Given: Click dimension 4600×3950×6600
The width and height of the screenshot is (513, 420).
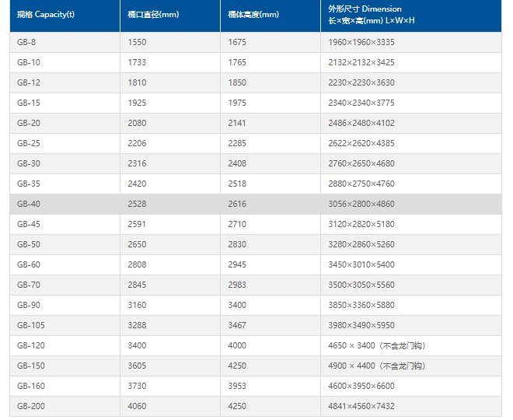Looking at the screenshot, I should point(361,387).
